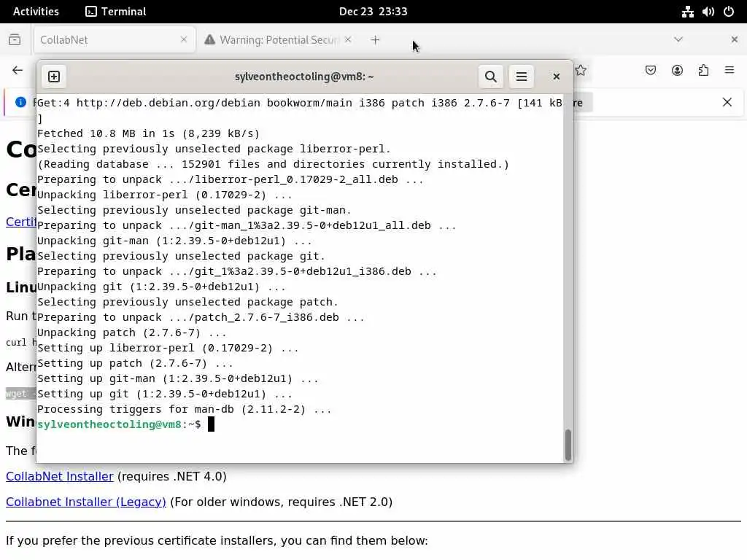Open the terminal hamburger menu

coord(521,77)
